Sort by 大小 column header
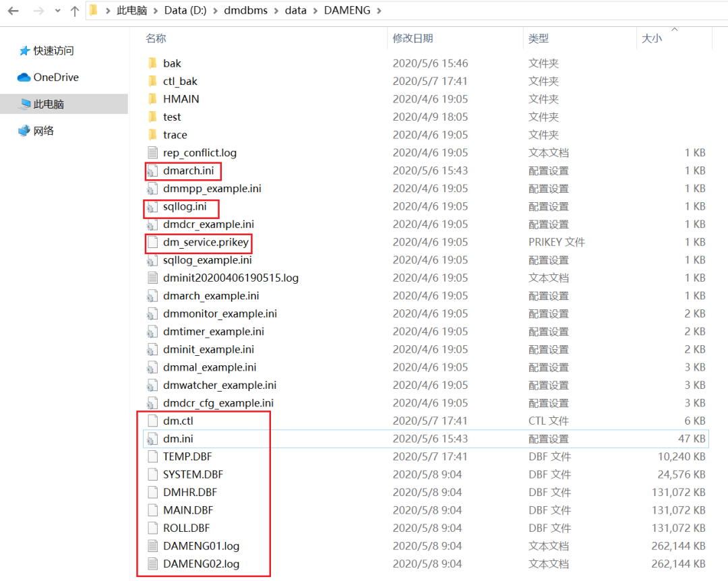Viewport: 728px width, 581px height. point(652,38)
